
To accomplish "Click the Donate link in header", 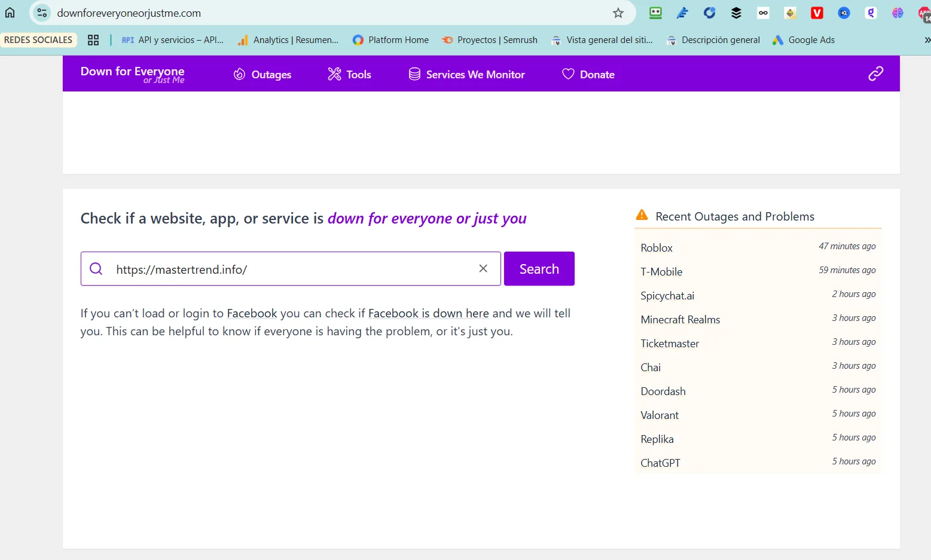I will (588, 74).
